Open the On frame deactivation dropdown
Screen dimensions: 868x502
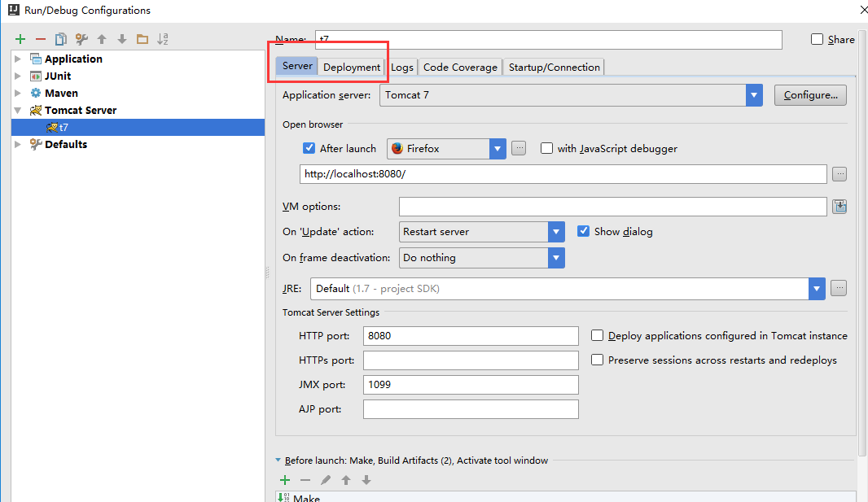[x=556, y=258]
